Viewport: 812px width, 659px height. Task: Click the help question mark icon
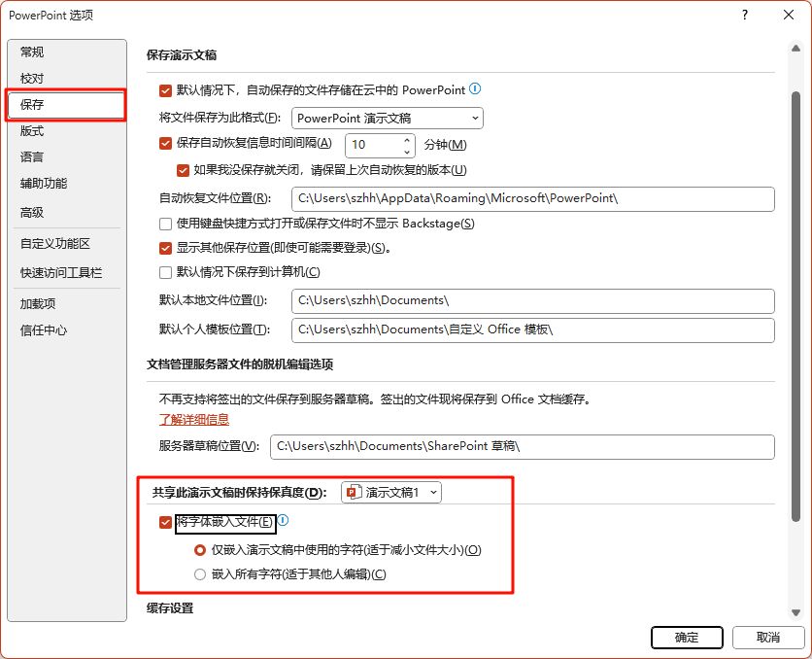pos(745,15)
